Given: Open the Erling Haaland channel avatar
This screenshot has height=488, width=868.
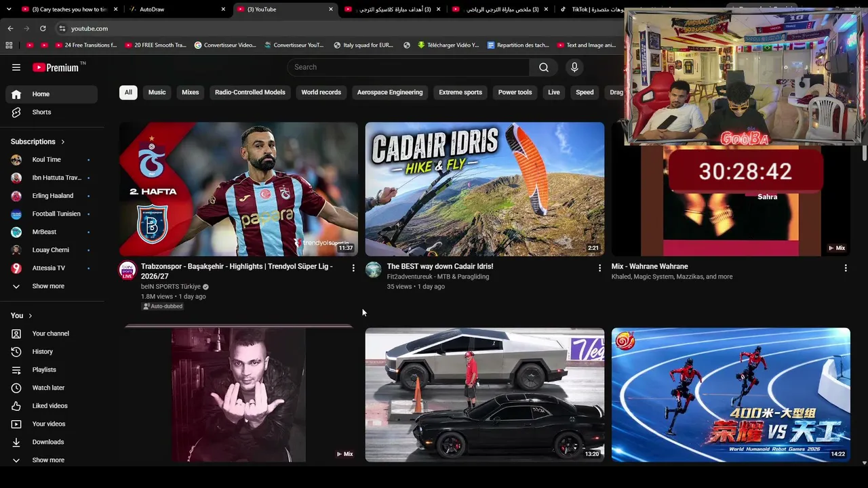Looking at the screenshot, I should 16,196.
